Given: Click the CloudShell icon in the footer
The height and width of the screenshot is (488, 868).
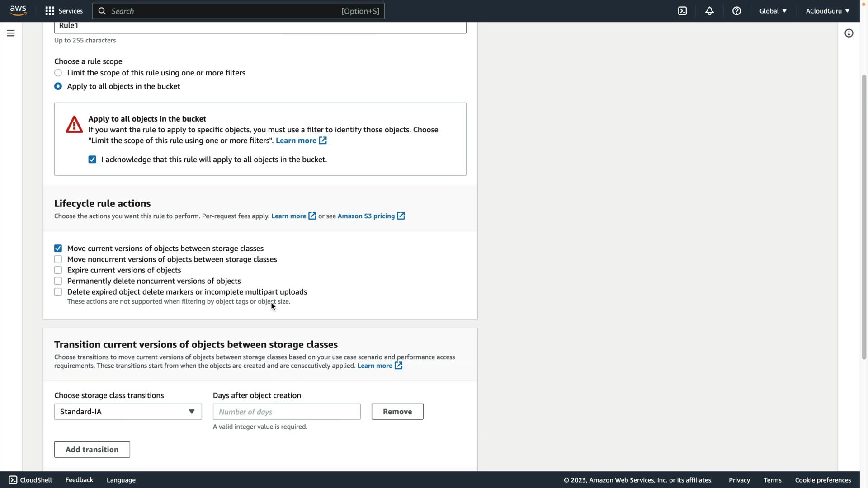Looking at the screenshot, I should (x=13, y=480).
